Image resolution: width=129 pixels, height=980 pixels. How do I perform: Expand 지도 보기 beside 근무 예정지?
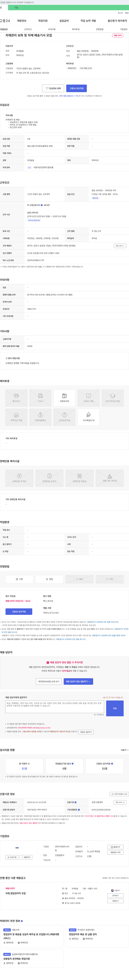point(120,246)
